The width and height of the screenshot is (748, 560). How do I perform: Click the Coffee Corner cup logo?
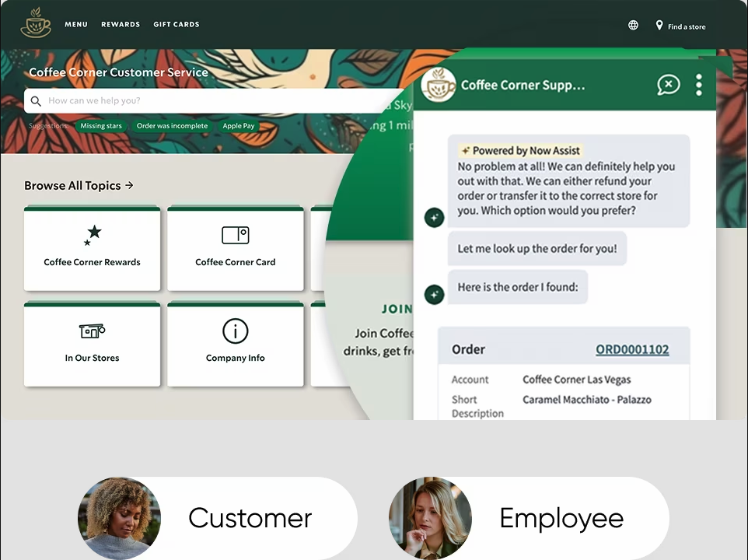click(x=36, y=23)
